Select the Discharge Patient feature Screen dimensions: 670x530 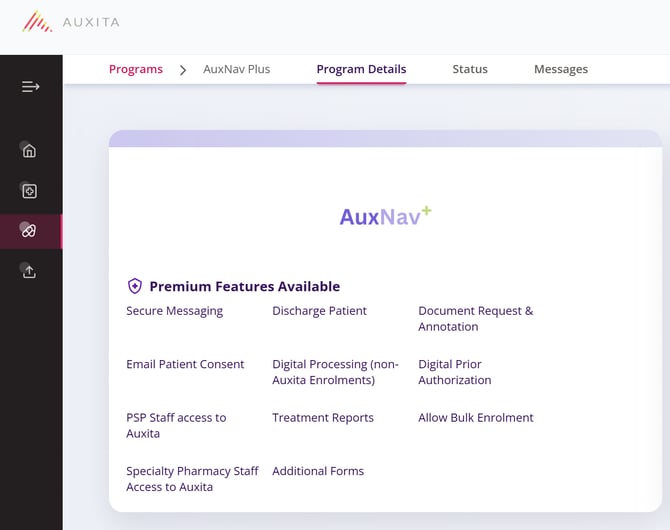tap(319, 311)
